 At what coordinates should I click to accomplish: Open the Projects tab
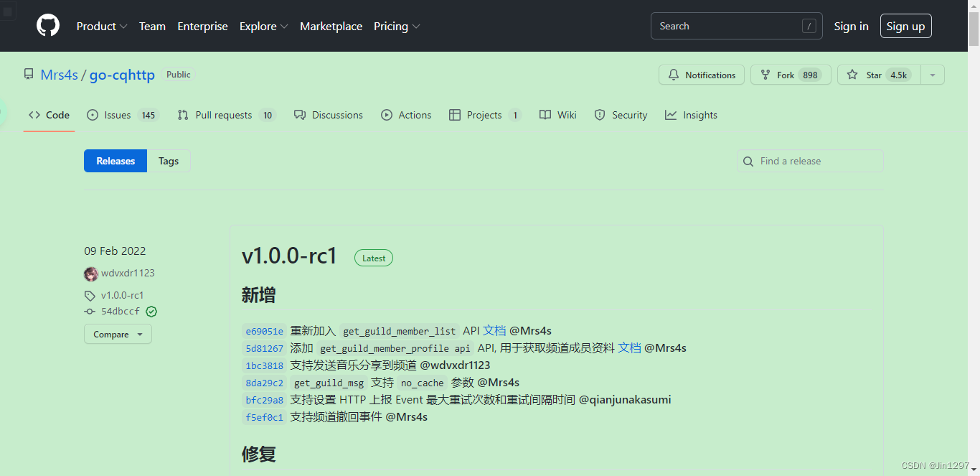tap(485, 115)
